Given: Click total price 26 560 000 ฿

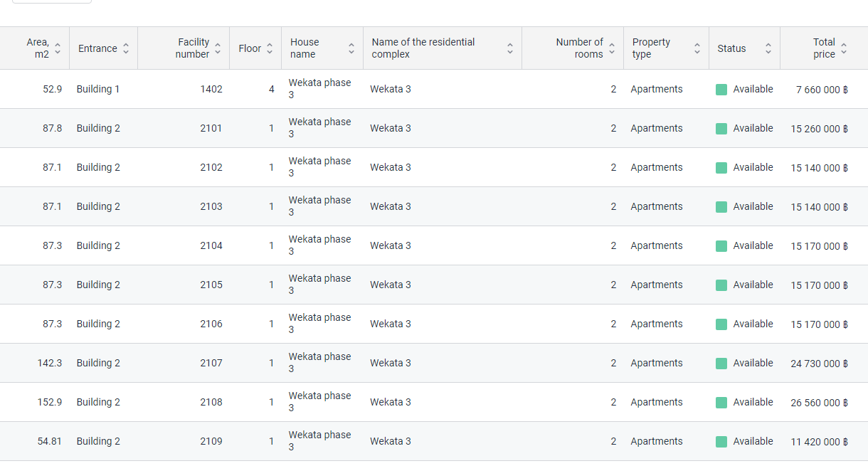Looking at the screenshot, I should point(819,403).
